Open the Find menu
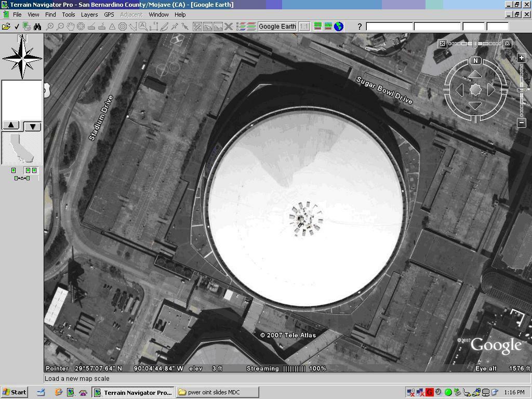The width and height of the screenshot is (532, 399). (x=50, y=15)
